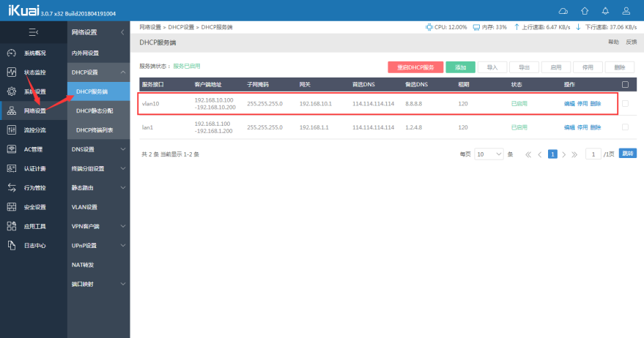Select DHCP服务端 menu item
Image resolution: width=644 pixels, height=338 pixels.
pyautogui.click(x=99, y=91)
